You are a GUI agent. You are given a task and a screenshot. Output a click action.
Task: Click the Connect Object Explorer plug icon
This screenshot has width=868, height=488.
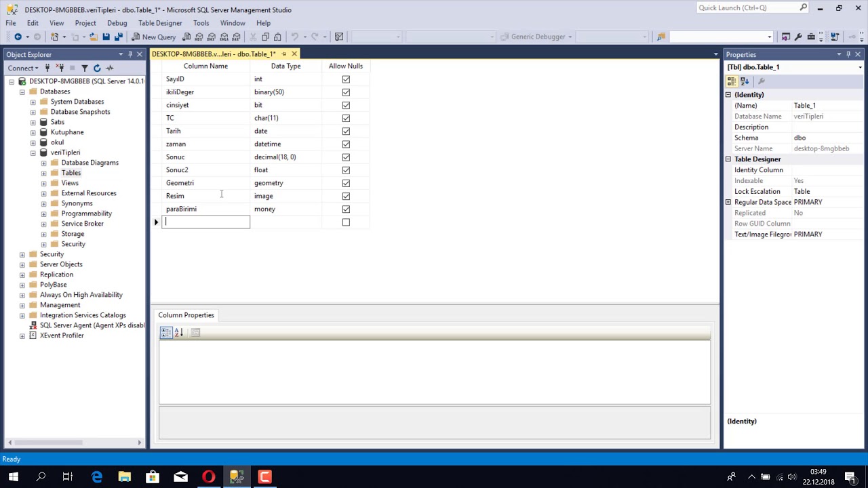(47, 68)
